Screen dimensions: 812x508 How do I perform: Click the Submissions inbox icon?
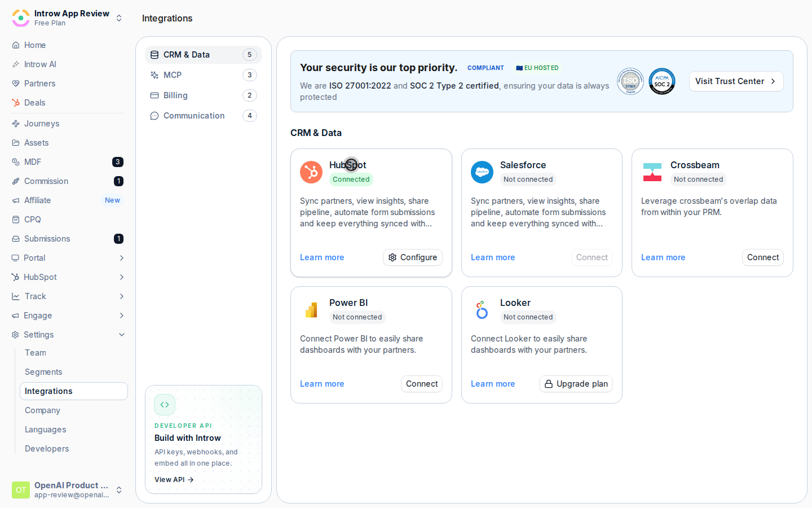pyautogui.click(x=16, y=239)
